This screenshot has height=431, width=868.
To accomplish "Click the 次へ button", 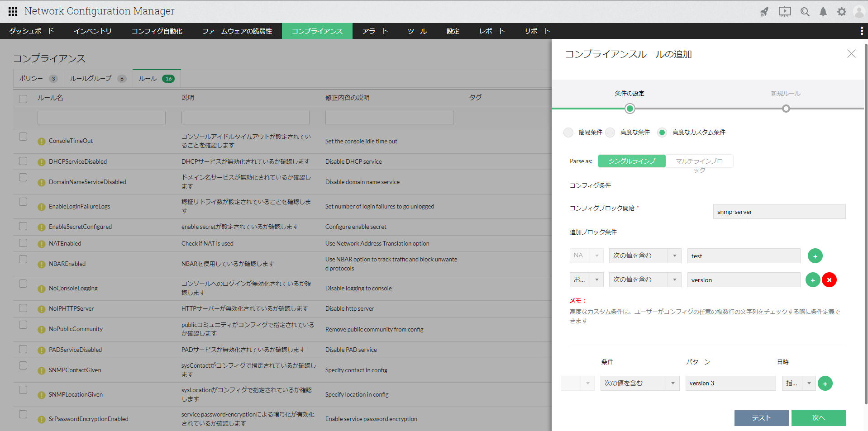I will click(x=818, y=418).
